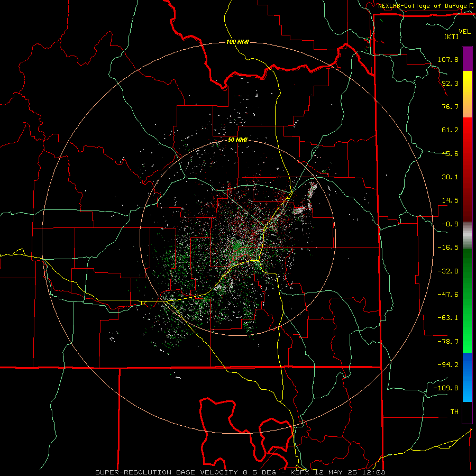Click the KSFX radar site identifier
The width and height of the screenshot is (476, 476).
pyautogui.click(x=299, y=472)
